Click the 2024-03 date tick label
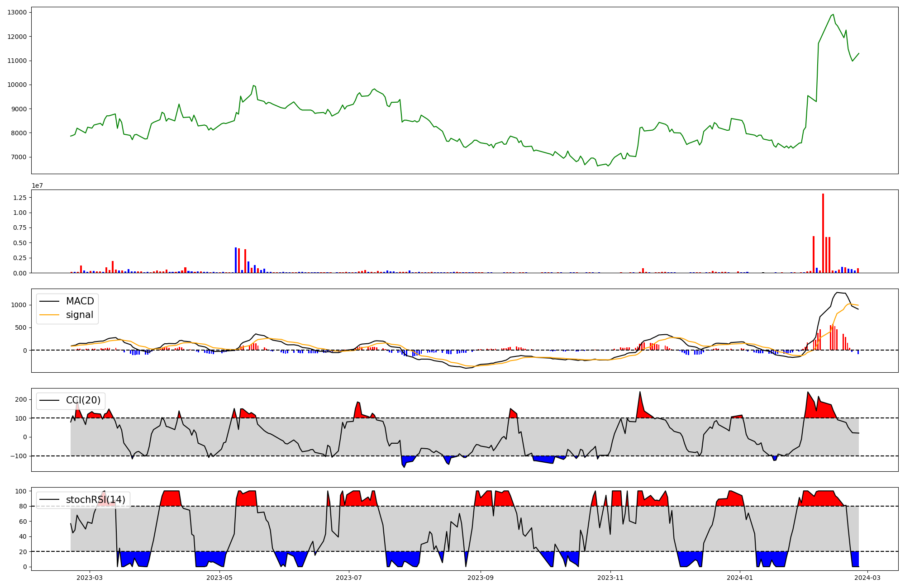 (x=867, y=577)
